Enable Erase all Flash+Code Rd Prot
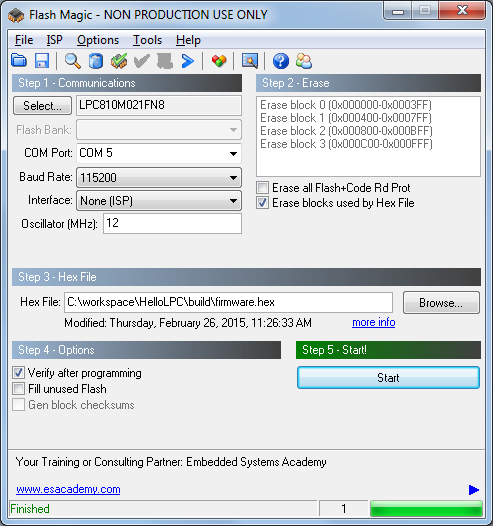 pos(263,188)
